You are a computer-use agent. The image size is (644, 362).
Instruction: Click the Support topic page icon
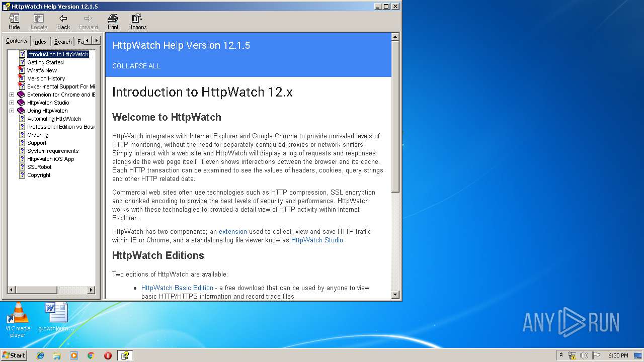[22, 143]
